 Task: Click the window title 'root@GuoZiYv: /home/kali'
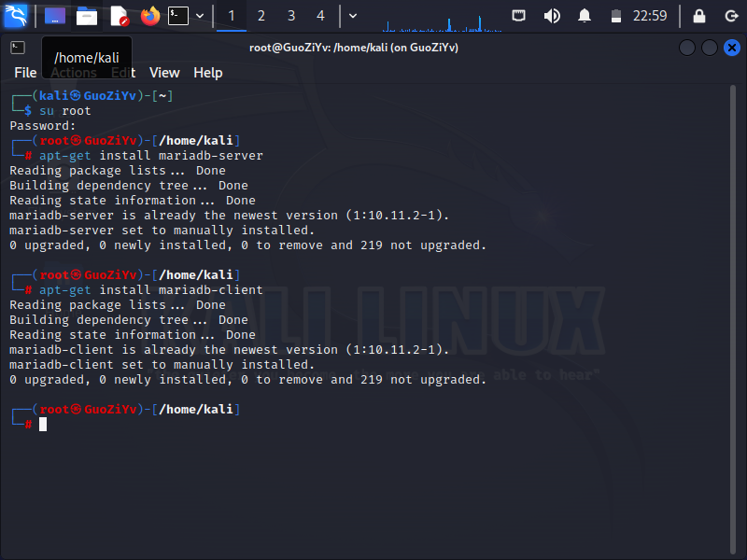(x=354, y=48)
